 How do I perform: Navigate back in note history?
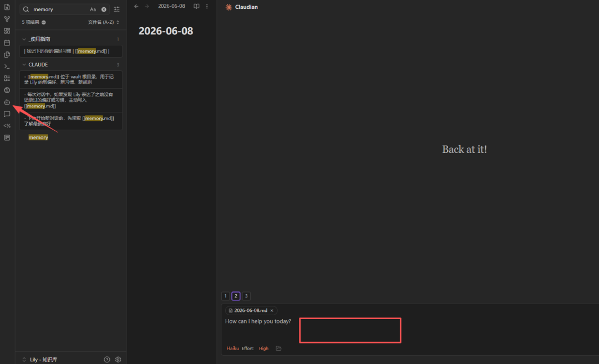(x=136, y=6)
